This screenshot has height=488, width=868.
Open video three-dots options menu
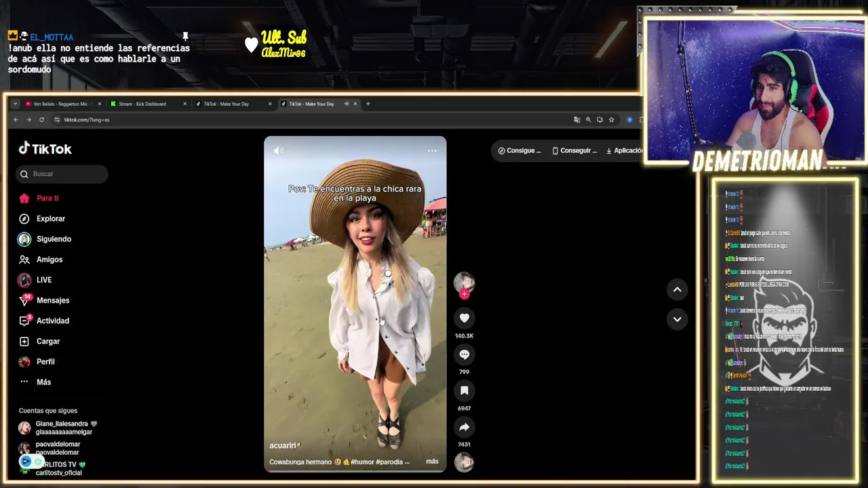432,150
